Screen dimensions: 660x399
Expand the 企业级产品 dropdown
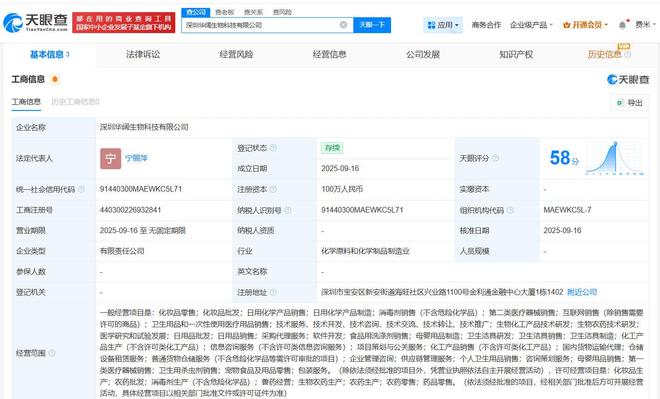[531, 25]
